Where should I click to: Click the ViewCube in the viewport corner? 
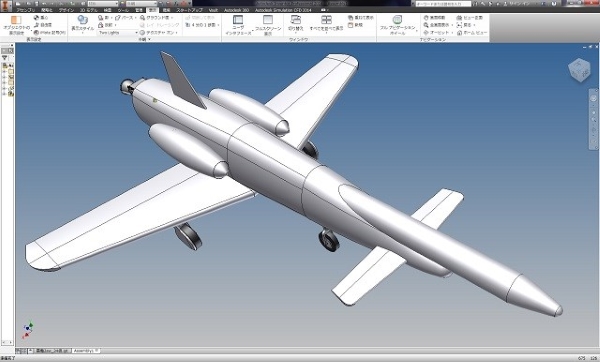coord(579,70)
